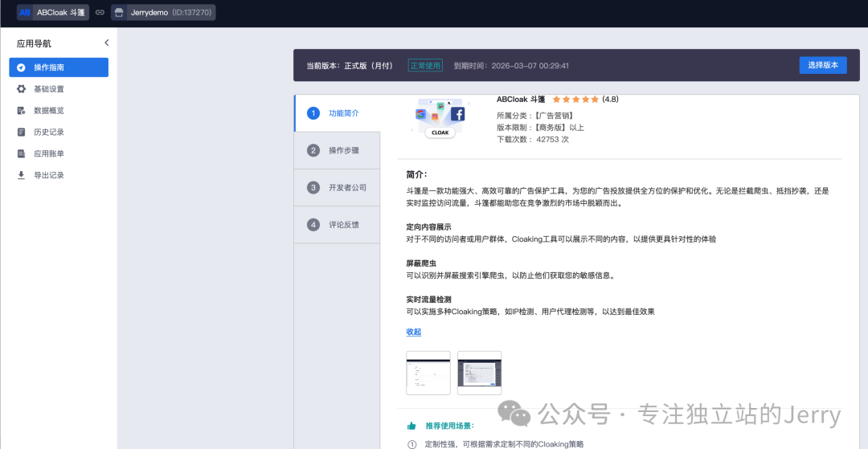This screenshot has height=449, width=868.
Task: Click the 当前版本：正式版（月付） text
Action: coord(350,65)
